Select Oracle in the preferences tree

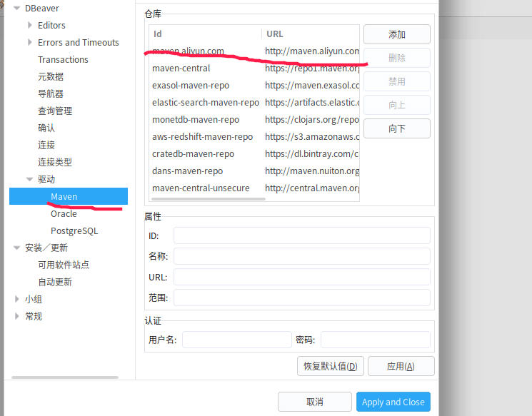(x=64, y=213)
